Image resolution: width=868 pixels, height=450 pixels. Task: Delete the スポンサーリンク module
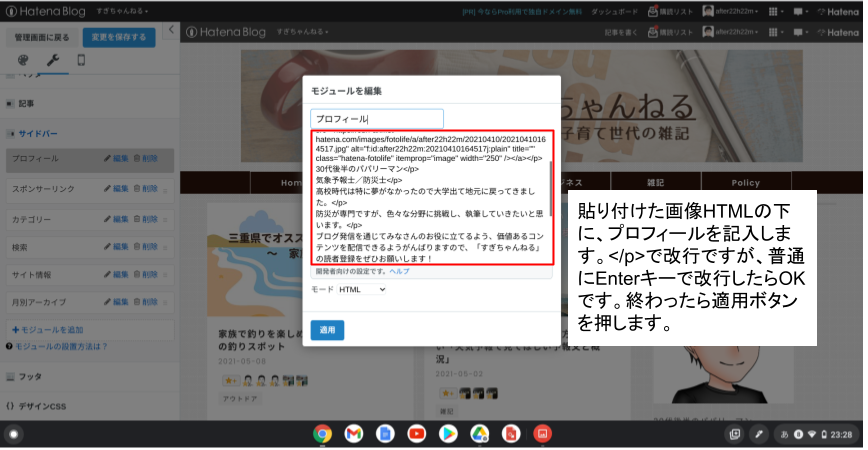pos(146,189)
